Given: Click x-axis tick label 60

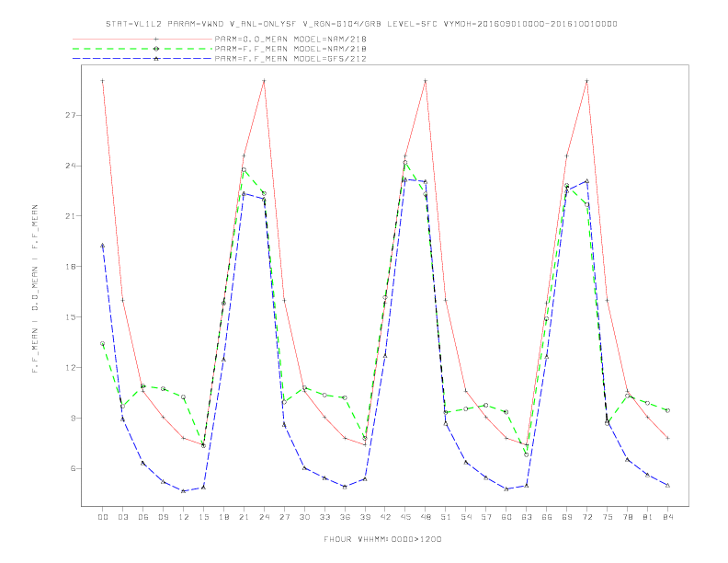Looking at the screenshot, I should pos(506,517).
